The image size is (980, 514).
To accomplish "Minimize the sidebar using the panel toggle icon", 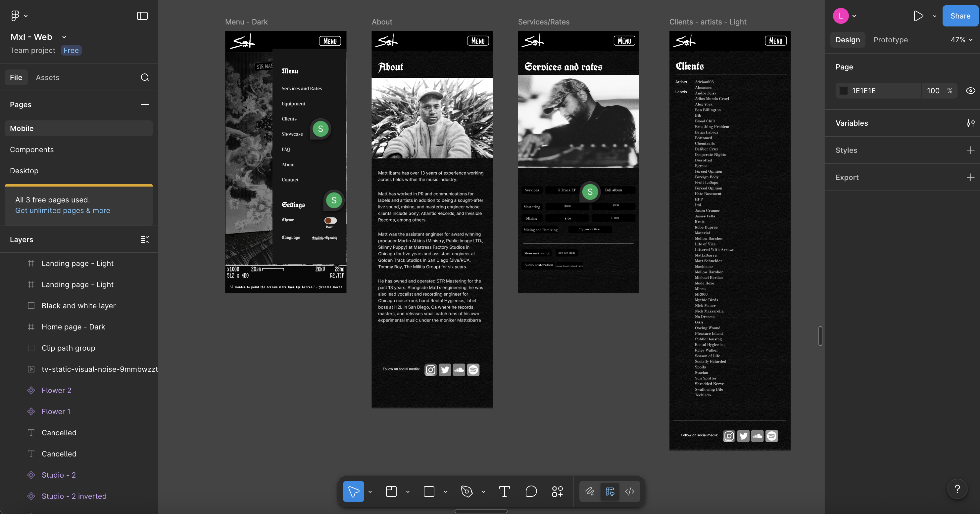I will coord(142,16).
